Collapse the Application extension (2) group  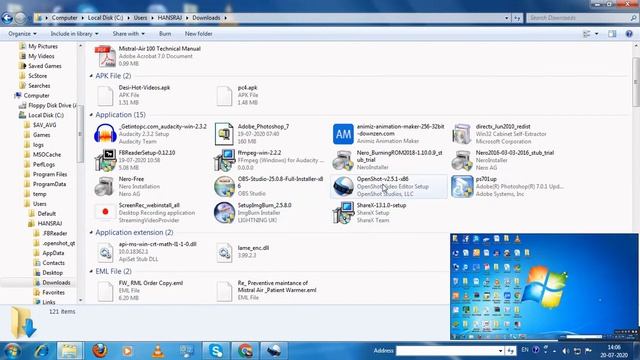coord(91,232)
